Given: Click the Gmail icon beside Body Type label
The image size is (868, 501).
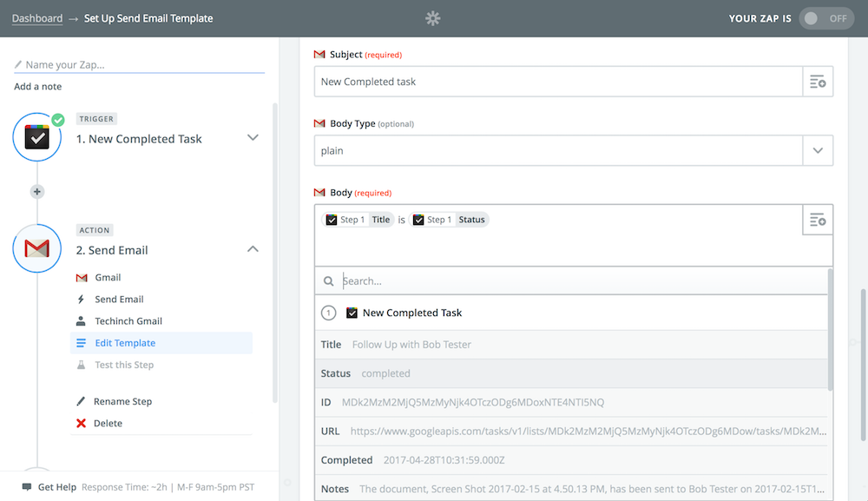Looking at the screenshot, I should point(319,123).
